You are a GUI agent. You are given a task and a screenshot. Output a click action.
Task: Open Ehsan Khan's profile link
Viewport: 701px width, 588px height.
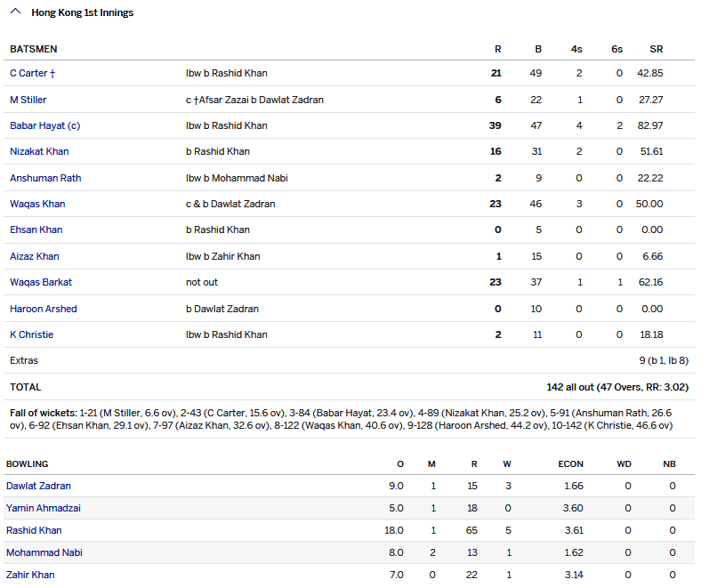[x=36, y=230]
